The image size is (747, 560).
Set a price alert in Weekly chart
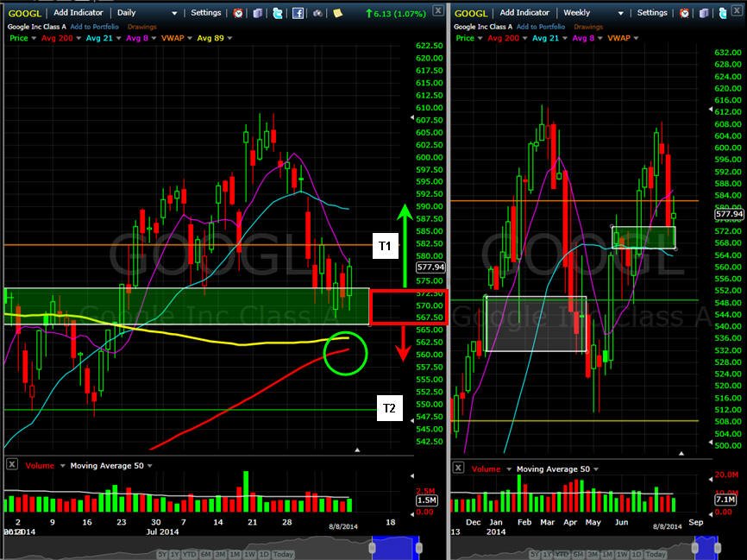[684, 13]
